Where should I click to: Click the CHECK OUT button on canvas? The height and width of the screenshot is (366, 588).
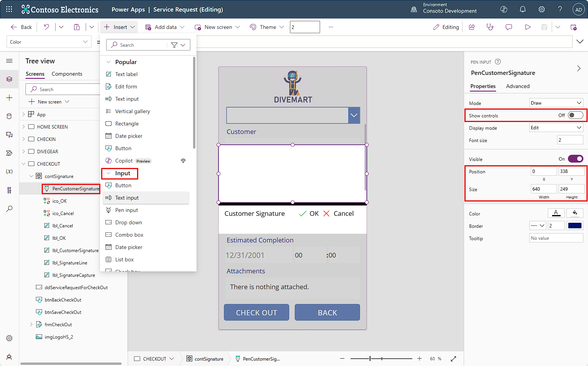[x=256, y=312]
